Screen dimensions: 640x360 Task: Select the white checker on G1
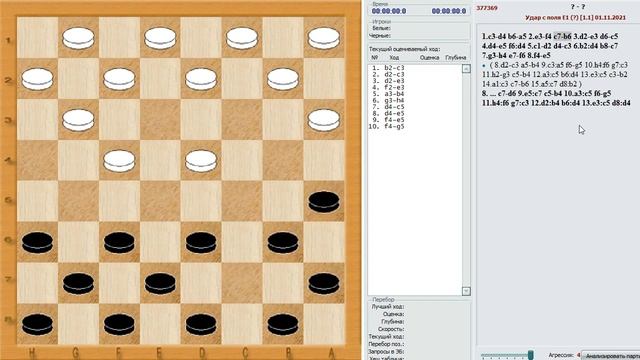click(78, 38)
